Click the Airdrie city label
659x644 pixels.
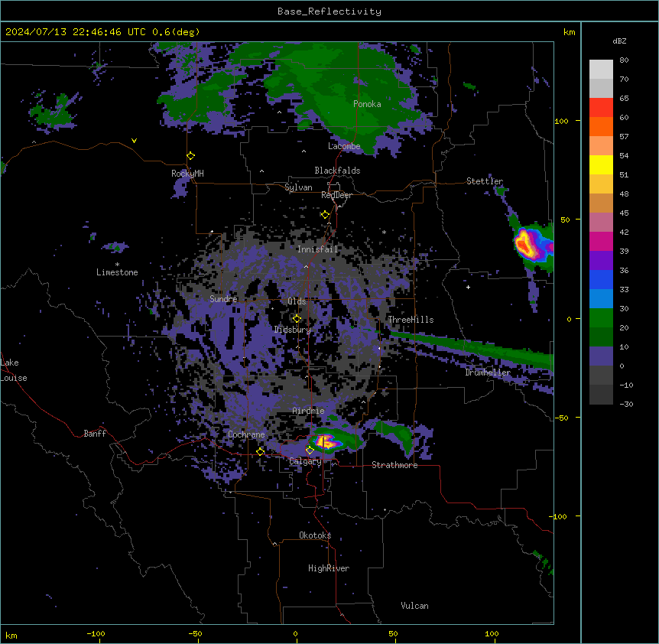[x=308, y=411]
